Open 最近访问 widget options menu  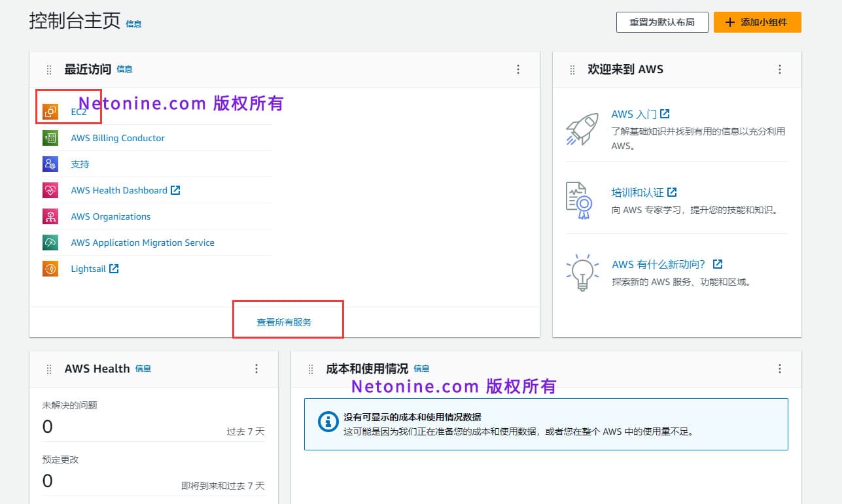518,69
